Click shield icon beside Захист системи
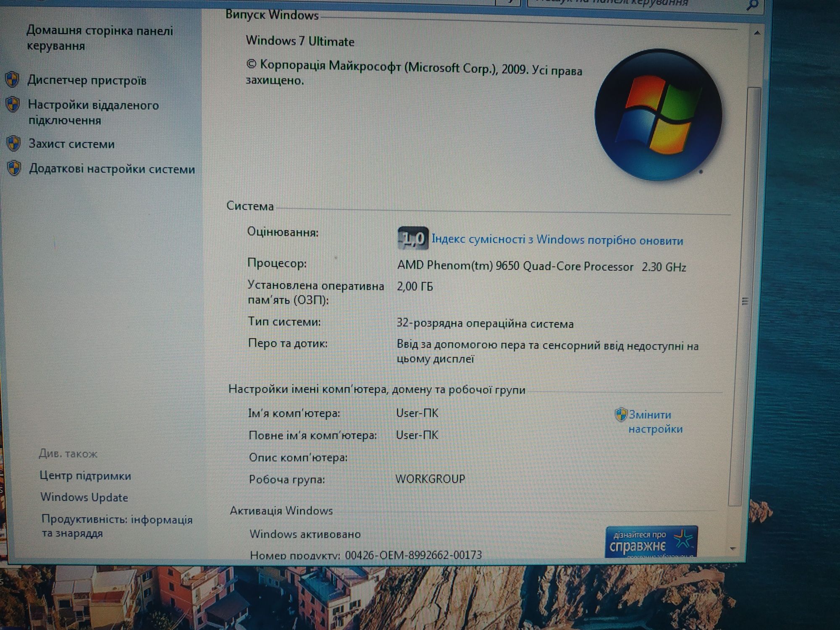The height and width of the screenshot is (630, 840). tap(13, 143)
